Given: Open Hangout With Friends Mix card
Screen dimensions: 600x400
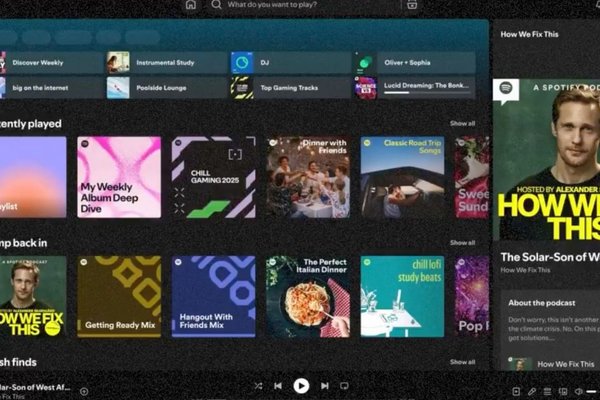Looking at the screenshot, I should pyautogui.click(x=214, y=297).
